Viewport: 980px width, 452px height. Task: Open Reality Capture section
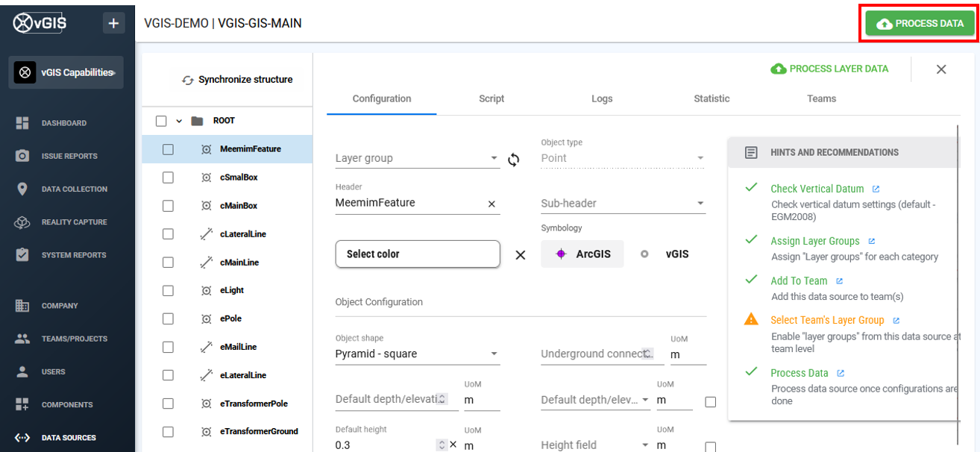tap(74, 222)
